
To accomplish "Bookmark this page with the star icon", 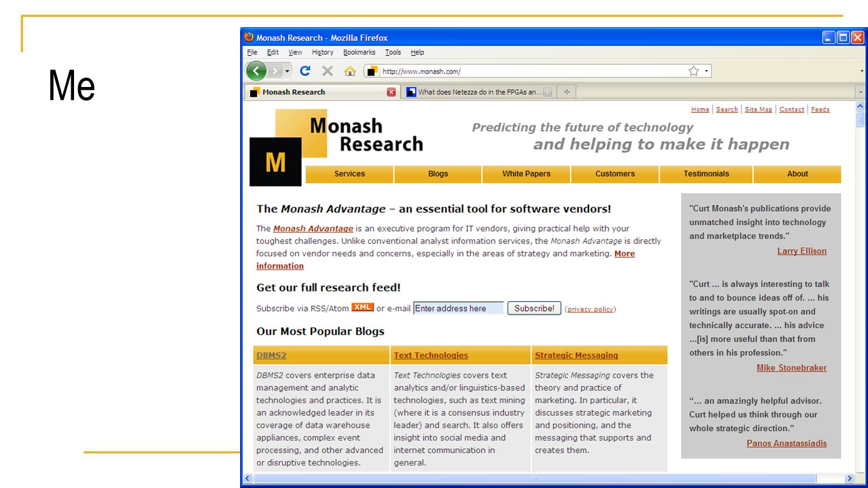I will click(x=693, y=71).
